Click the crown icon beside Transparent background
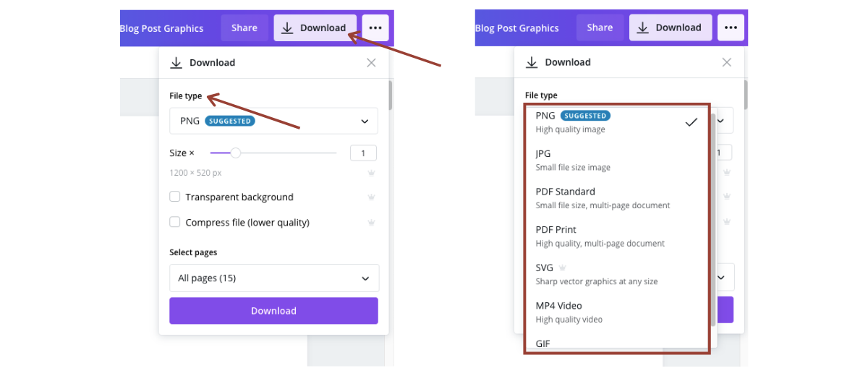 (371, 197)
